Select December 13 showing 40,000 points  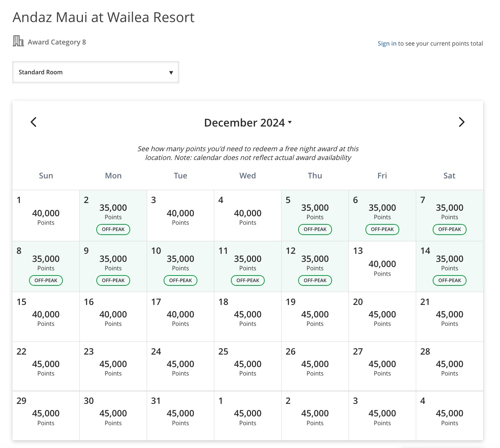tap(382, 266)
